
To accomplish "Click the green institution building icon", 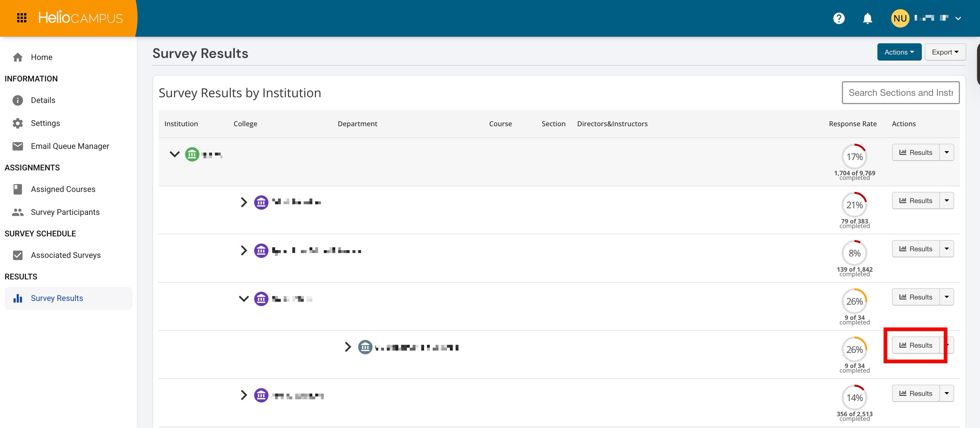I will [x=192, y=154].
